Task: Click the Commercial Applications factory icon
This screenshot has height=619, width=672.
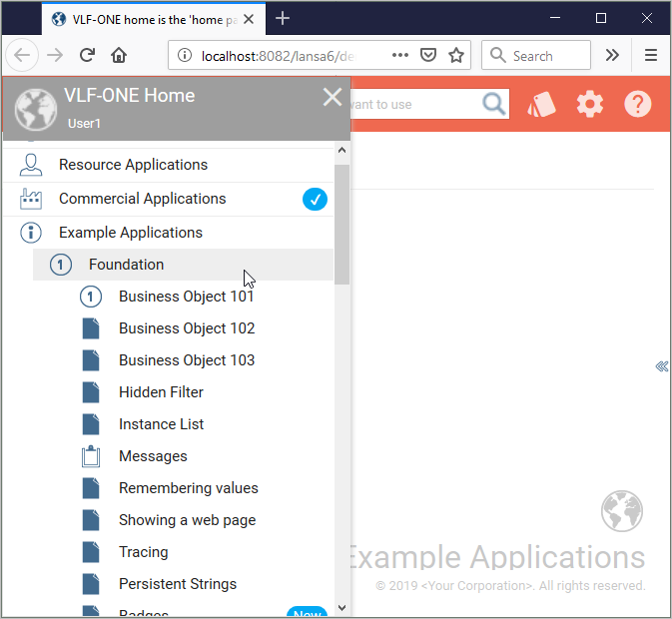Action: [31, 199]
